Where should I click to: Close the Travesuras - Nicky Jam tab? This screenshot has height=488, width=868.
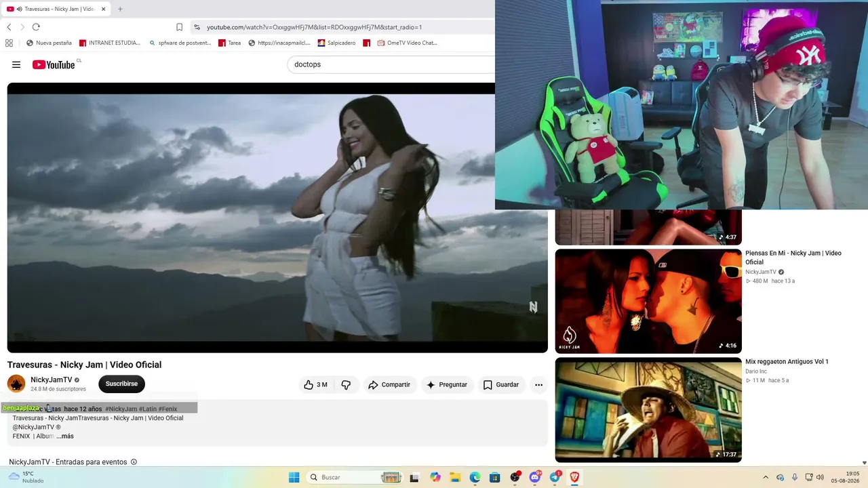103,9
